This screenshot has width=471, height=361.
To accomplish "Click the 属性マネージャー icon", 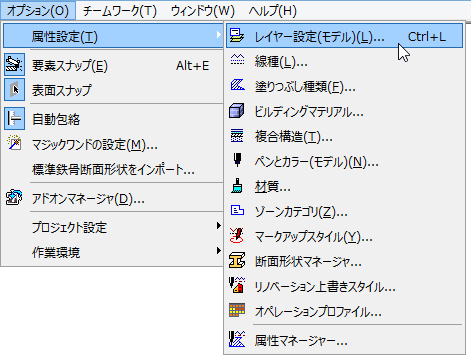I will pos(237,339).
